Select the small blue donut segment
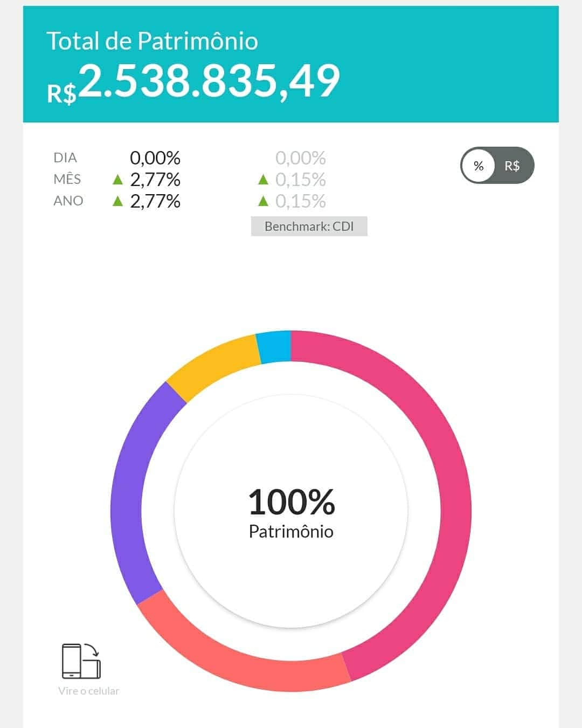Screen dimensions: 582x728 [x=274, y=347]
